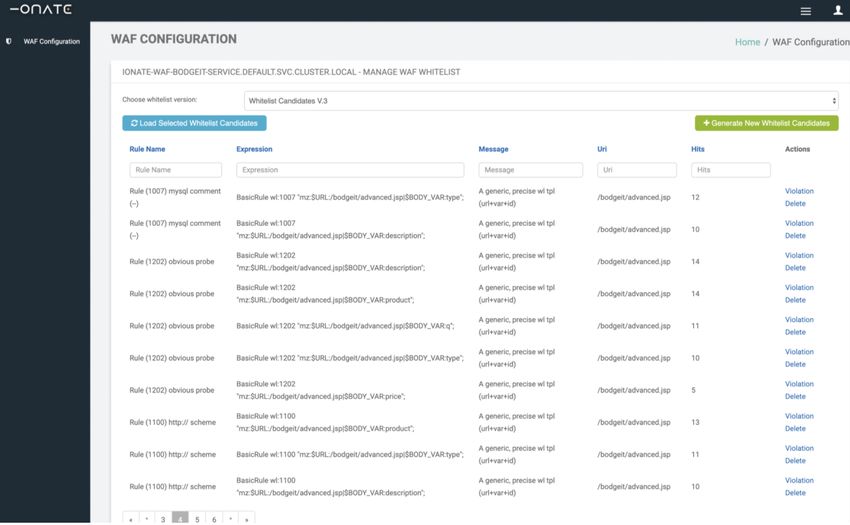
Task: Open WAF Configuration in the sidebar
Action: point(51,41)
